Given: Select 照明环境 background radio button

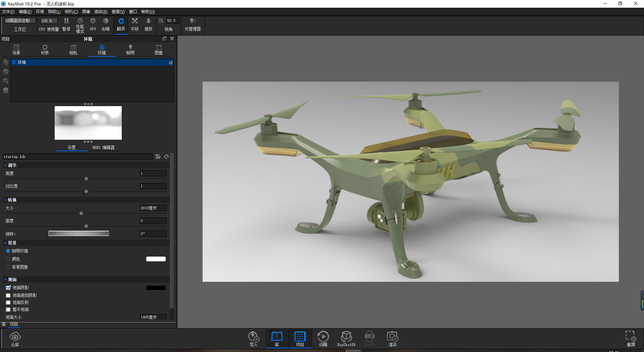Looking at the screenshot, I should tap(8, 251).
